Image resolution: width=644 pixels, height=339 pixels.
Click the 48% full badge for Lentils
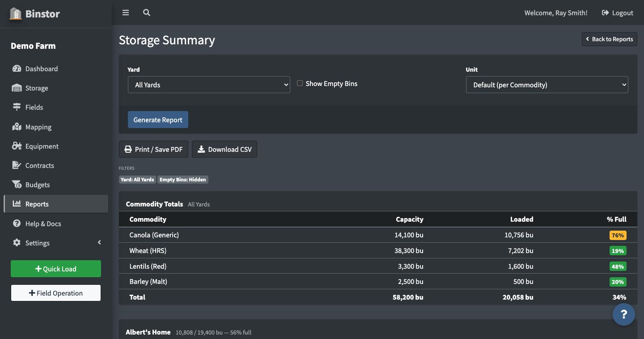coord(618,266)
